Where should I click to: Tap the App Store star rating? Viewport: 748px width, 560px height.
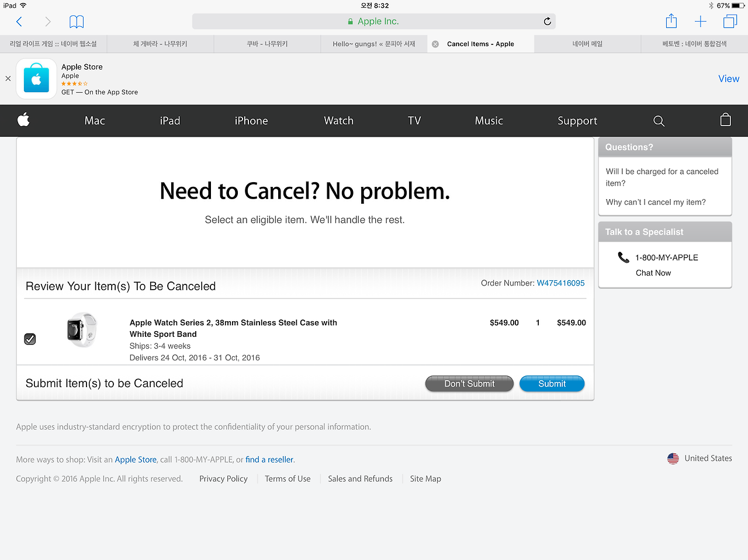[x=74, y=84]
